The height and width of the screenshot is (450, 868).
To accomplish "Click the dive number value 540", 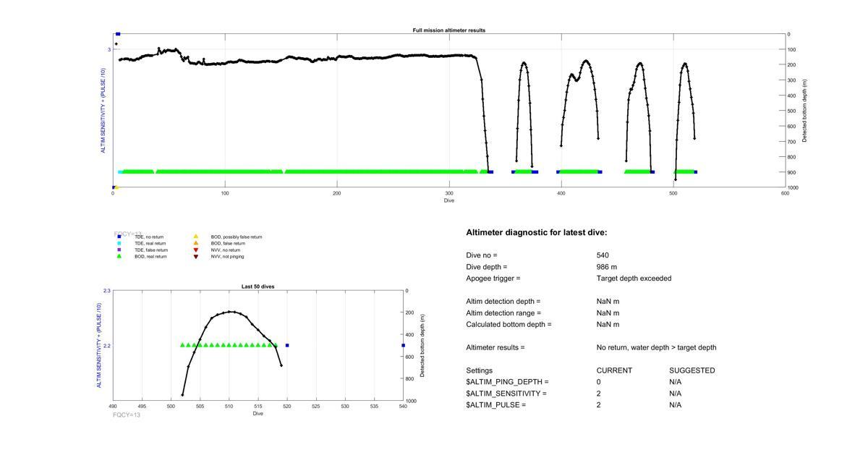I will pyautogui.click(x=603, y=255).
